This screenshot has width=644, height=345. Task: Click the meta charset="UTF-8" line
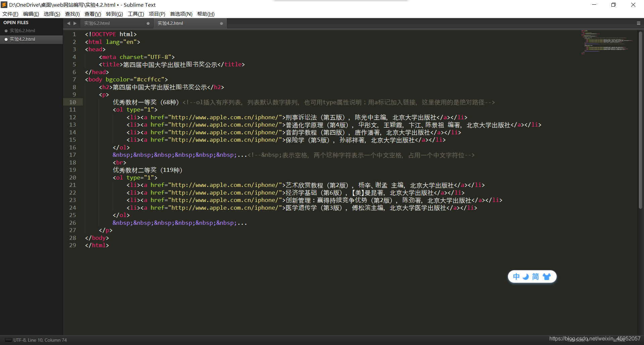click(x=137, y=57)
